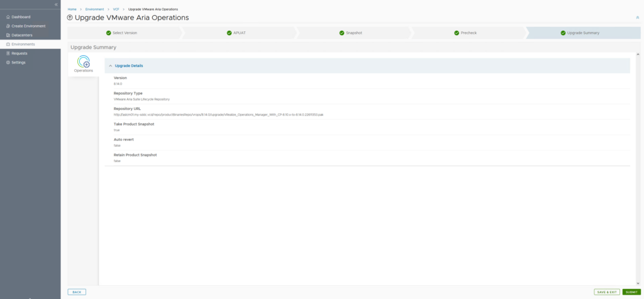The height and width of the screenshot is (299, 644).
Task: Click the Dashboard home icon in sidebar
Action: 8,17
